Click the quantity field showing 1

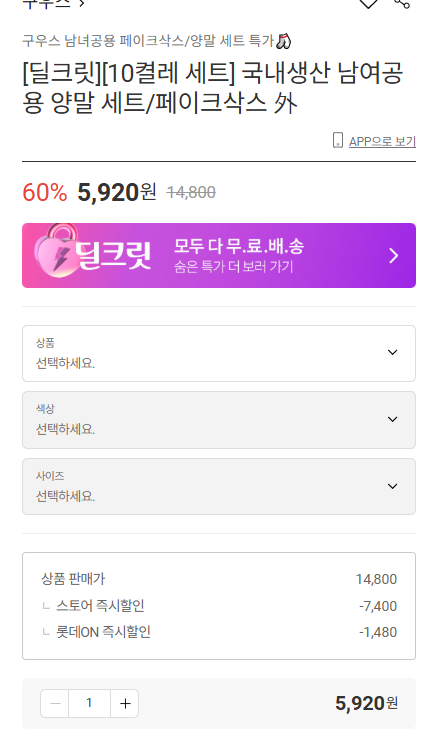pos(89,703)
